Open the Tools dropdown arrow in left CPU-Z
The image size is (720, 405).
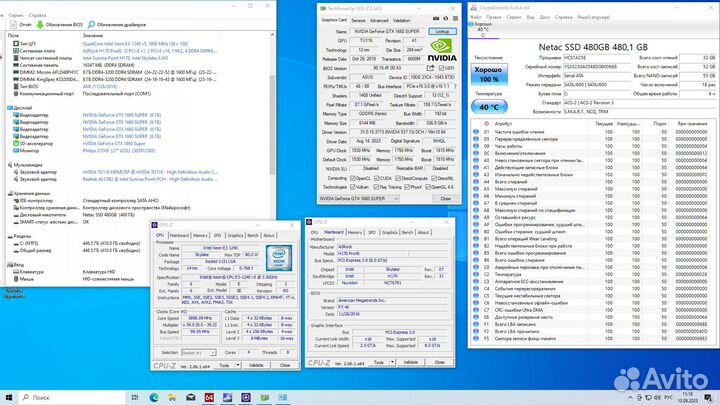pyautogui.click(x=238, y=365)
